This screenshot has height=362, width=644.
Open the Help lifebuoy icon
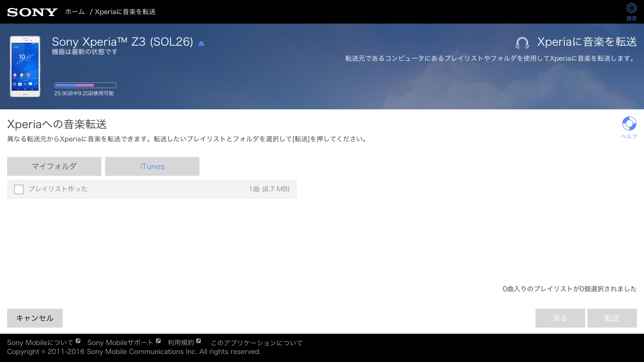pyautogui.click(x=629, y=124)
